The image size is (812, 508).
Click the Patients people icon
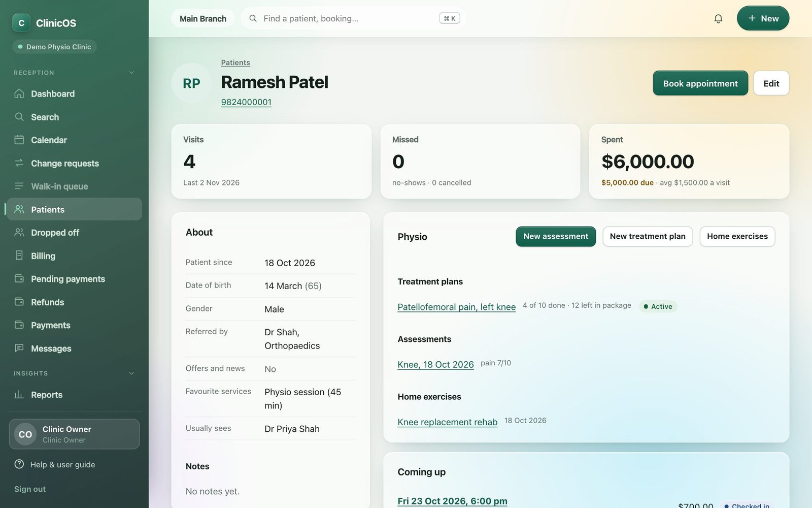click(x=19, y=209)
